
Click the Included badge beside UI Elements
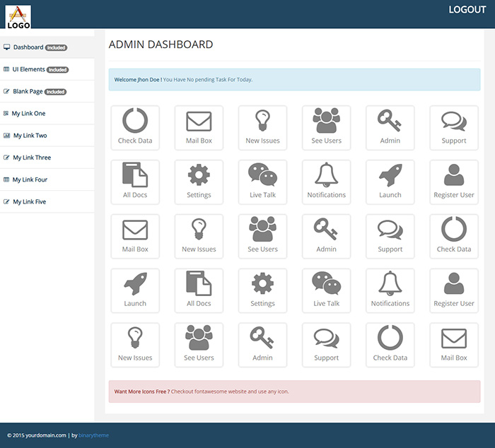coord(58,70)
